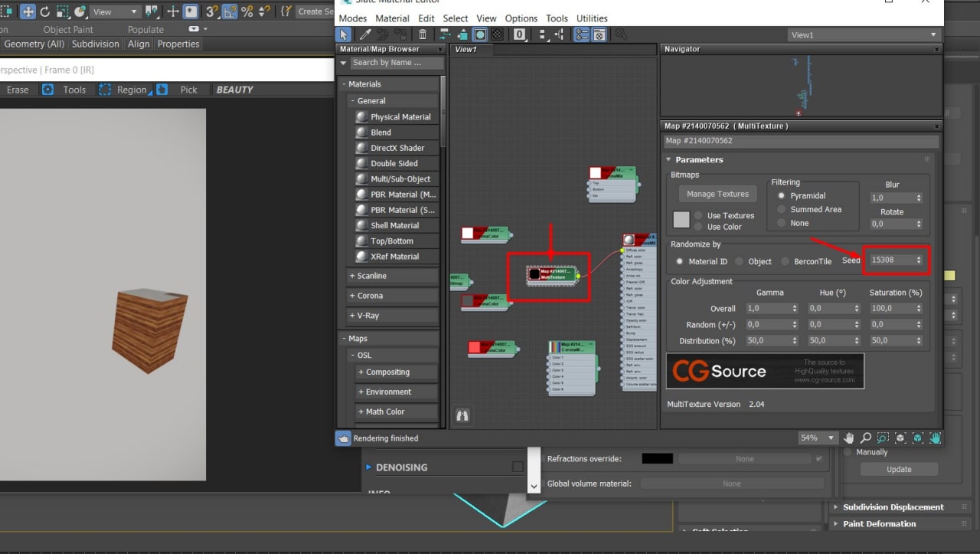Toggle the Angle Snap icon in main toolbar

[230, 11]
